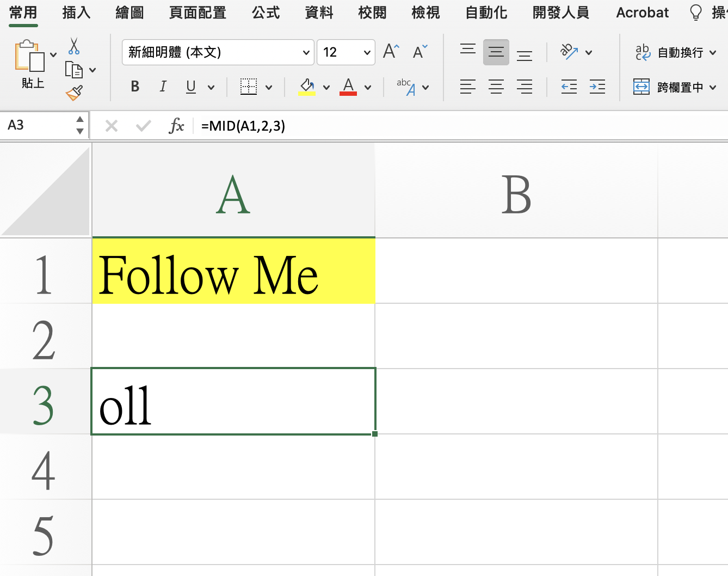Cut selection with the scissors icon
The width and height of the screenshot is (728, 576).
74,46
